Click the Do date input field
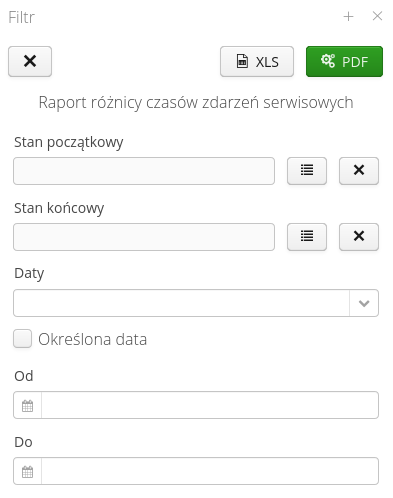This screenshot has width=393, height=498. click(x=210, y=471)
